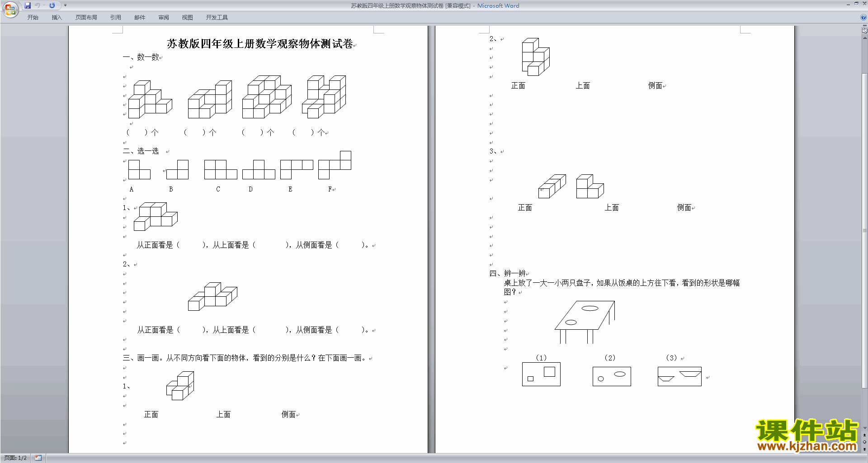This screenshot has height=463, width=868.
Task: Click the cube figure for 选一选 question 1
Action: (x=156, y=216)
